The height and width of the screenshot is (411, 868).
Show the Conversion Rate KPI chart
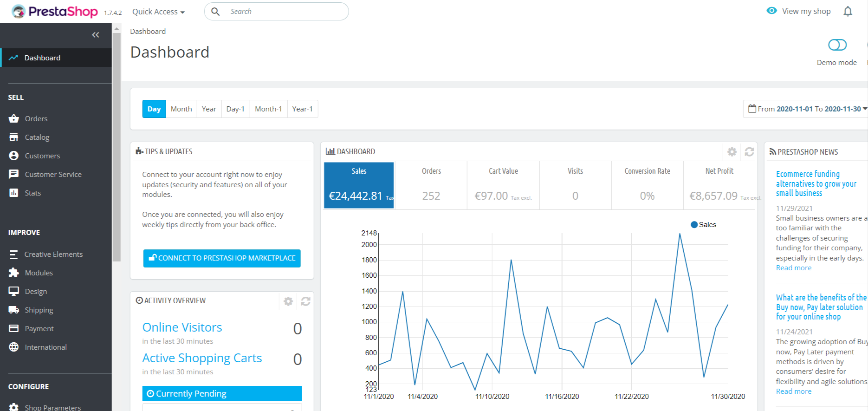point(647,185)
